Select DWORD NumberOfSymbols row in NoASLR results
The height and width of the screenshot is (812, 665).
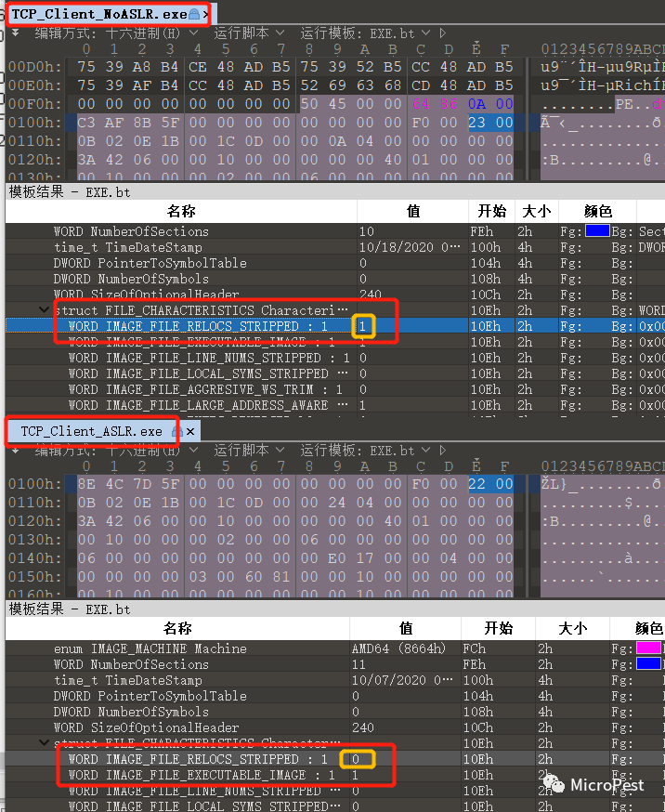335,279
